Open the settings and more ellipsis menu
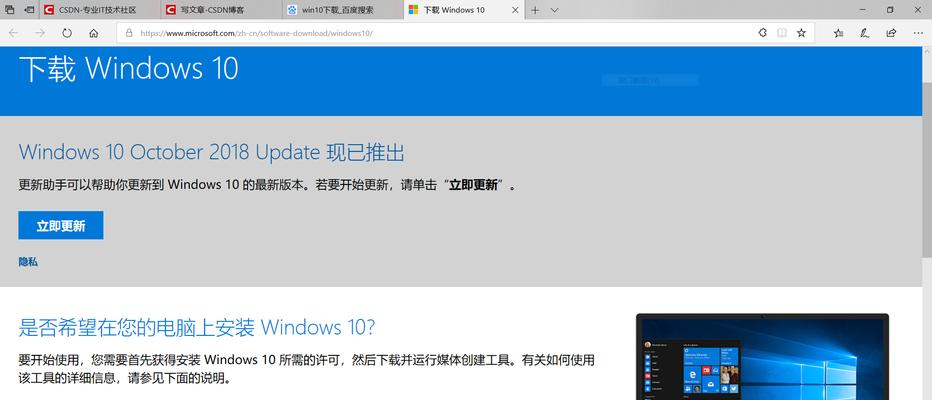The width and height of the screenshot is (932, 400). [917, 33]
